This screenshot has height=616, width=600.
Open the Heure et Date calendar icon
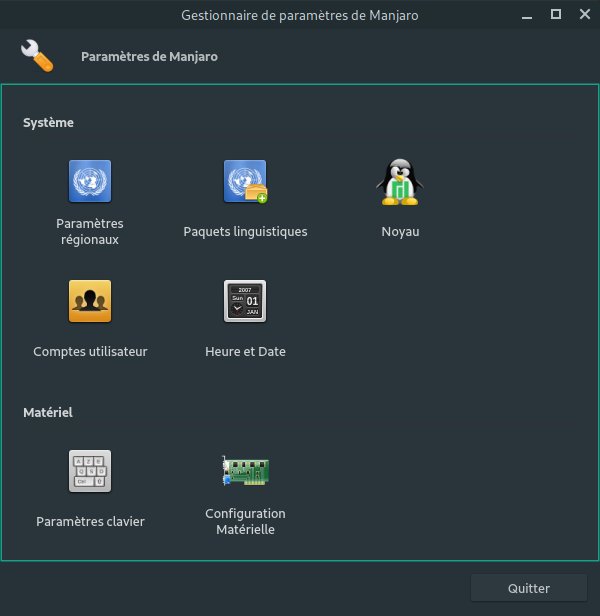(245, 301)
